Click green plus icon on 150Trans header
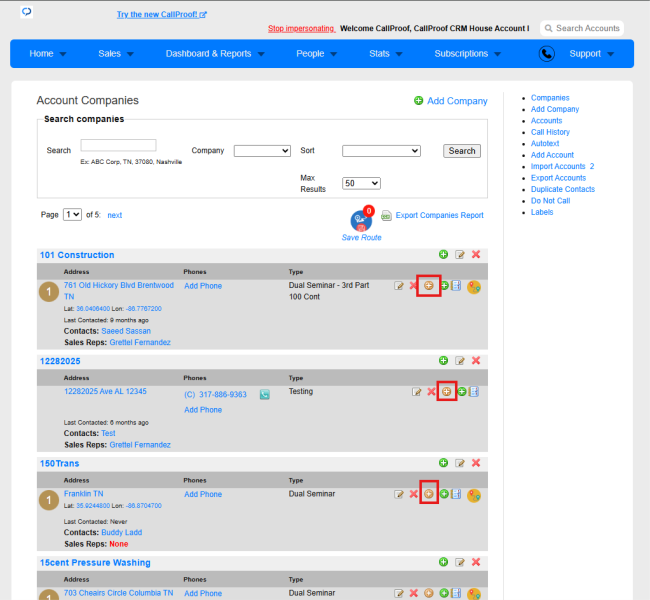 pyautogui.click(x=443, y=463)
